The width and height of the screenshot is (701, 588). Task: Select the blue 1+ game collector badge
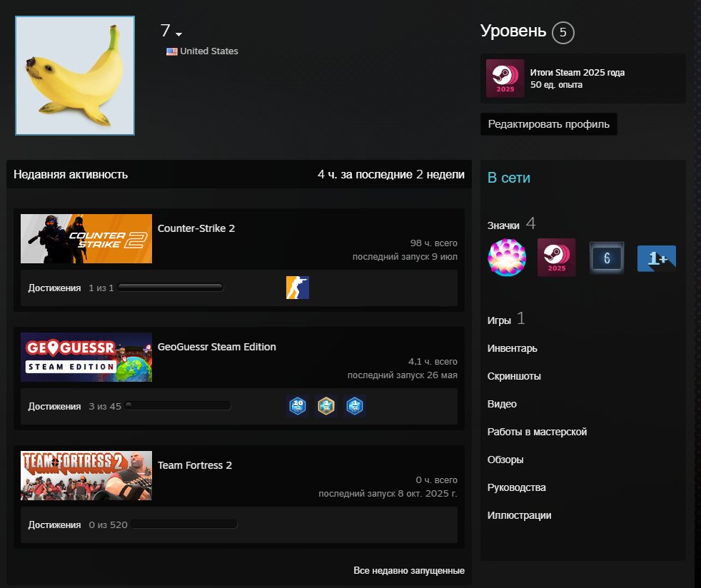(x=656, y=258)
